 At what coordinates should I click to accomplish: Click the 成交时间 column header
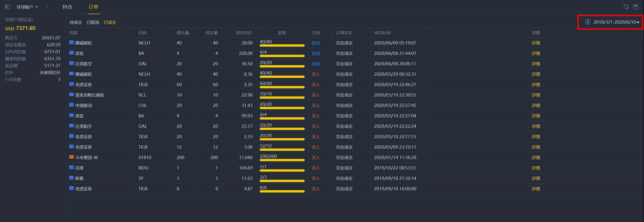point(382,33)
